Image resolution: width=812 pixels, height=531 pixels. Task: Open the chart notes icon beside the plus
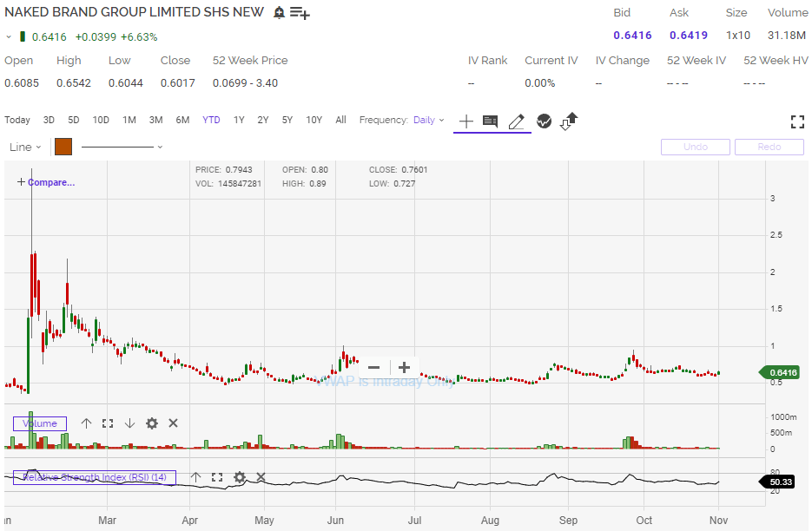tap(490, 121)
